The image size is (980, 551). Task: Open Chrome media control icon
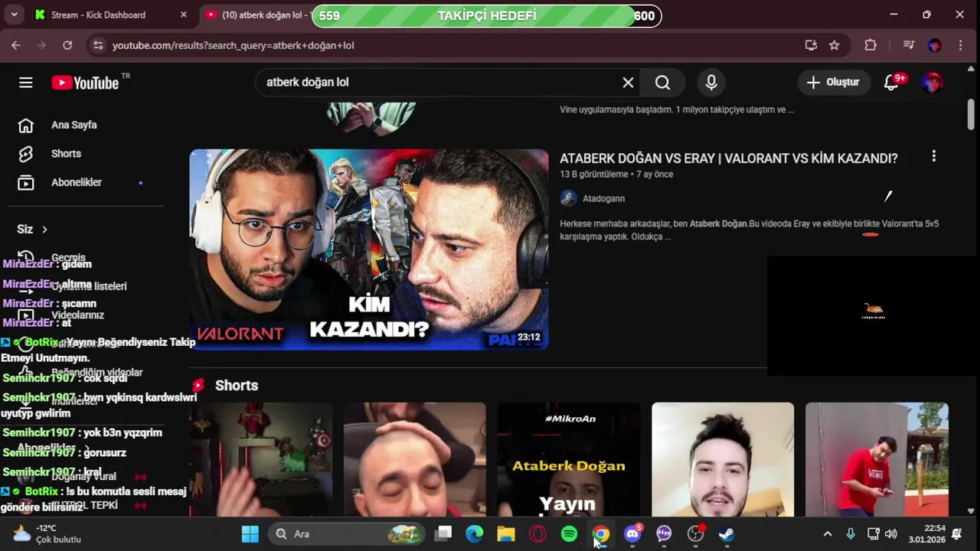(x=909, y=45)
